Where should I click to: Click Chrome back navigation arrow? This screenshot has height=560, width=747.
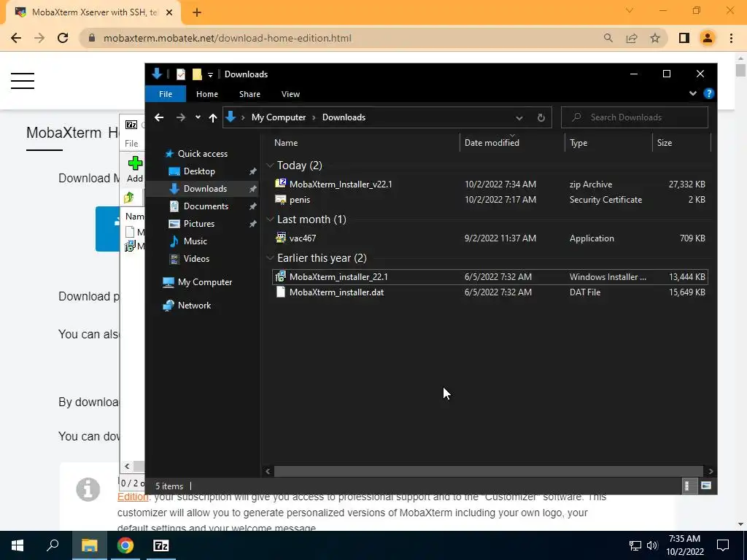pyautogui.click(x=16, y=38)
